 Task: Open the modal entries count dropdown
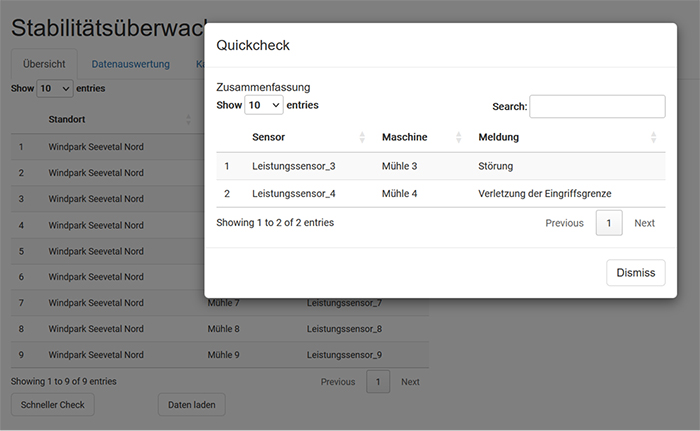click(x=263, y=105)
